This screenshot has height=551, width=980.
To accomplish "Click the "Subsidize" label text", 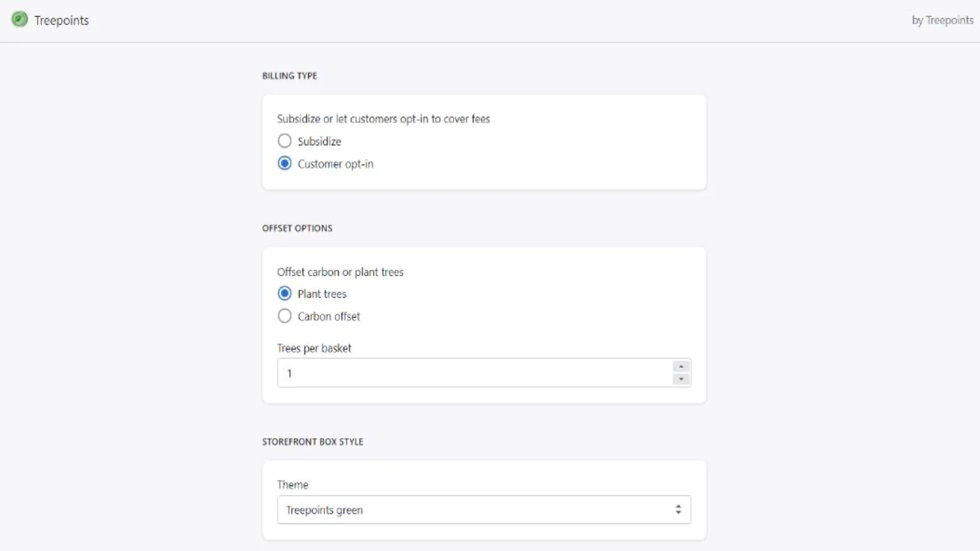I will pos(319,141).
